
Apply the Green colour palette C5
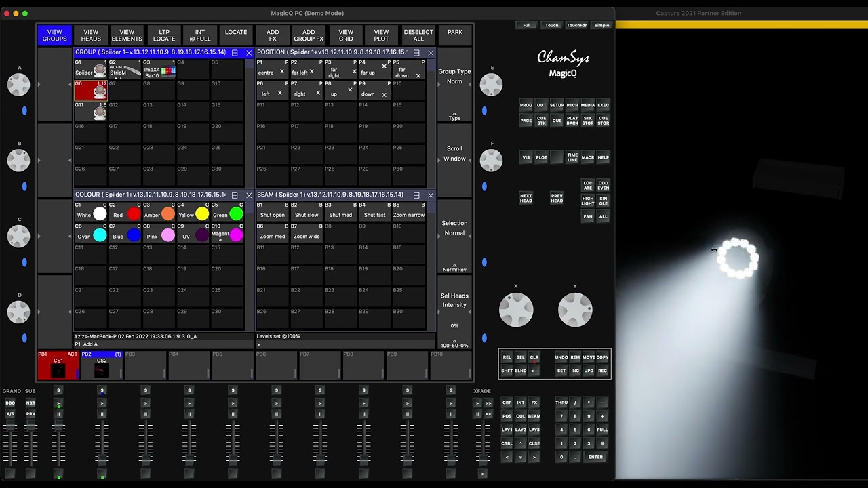tap(227, 211)
